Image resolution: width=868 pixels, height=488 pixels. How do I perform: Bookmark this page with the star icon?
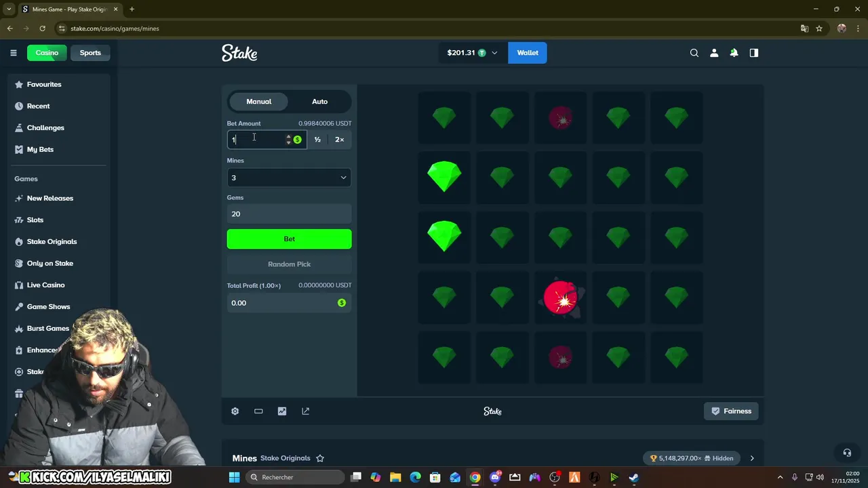tap(819, 28)
